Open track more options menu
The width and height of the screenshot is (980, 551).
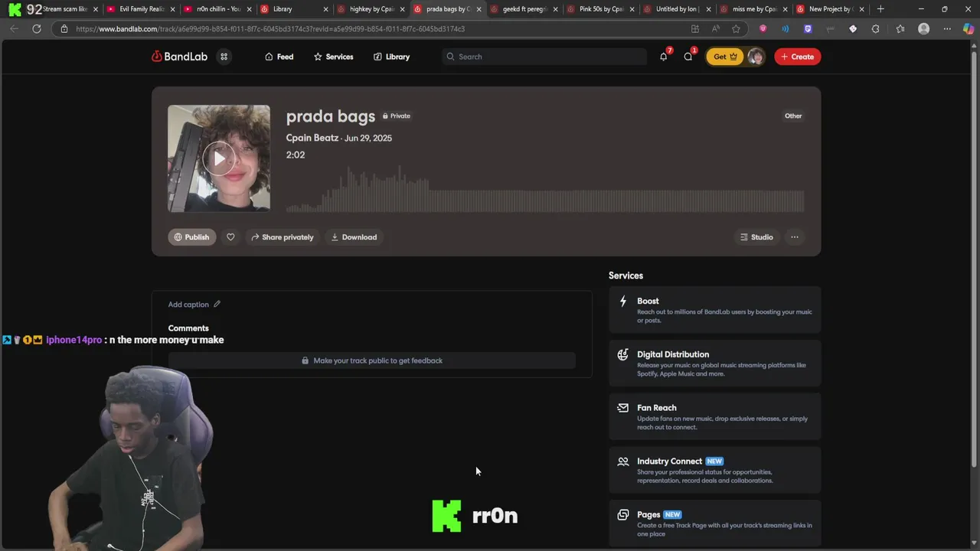(795, 237)
